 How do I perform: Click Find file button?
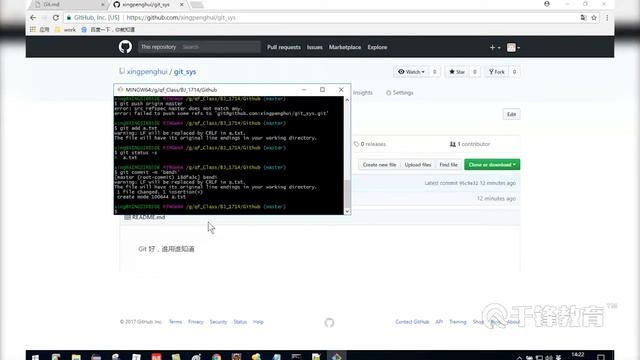coord(448,164)
